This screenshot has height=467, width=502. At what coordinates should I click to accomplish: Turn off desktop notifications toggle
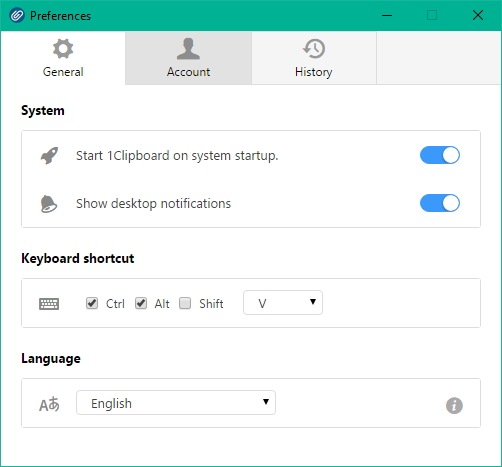click(440, 203)
